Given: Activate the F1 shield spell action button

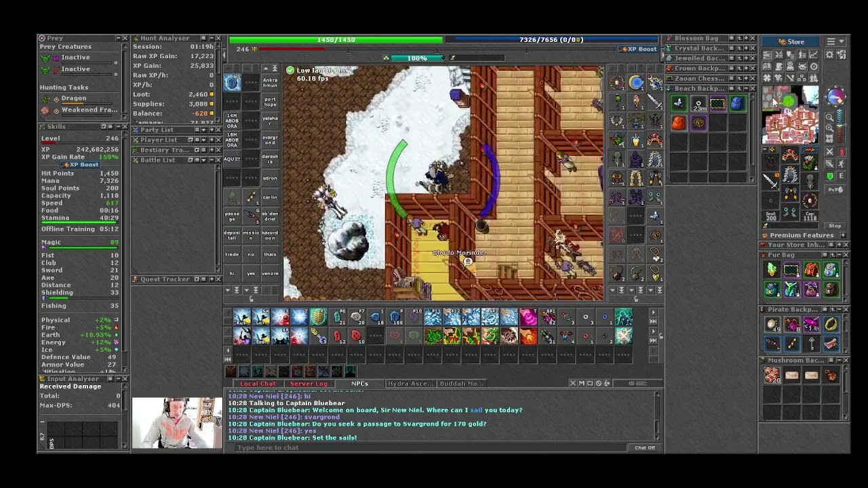Looking at the screenshot, I should click(x=319, y=317).
